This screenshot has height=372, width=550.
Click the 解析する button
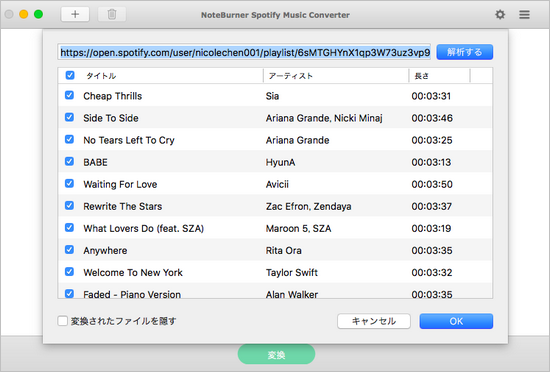[465, 52]
